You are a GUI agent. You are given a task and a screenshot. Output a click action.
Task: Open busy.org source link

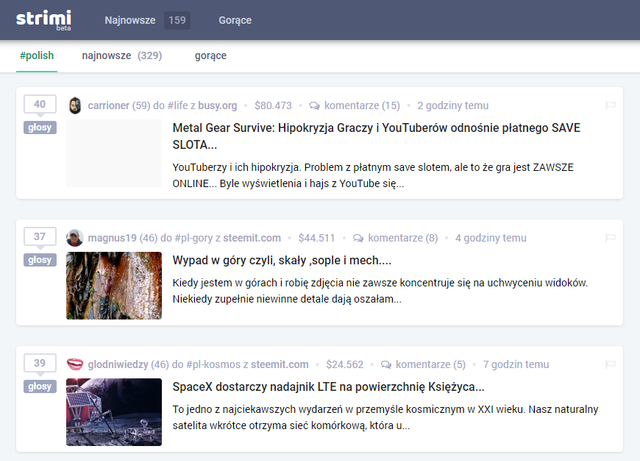point(218,105)
